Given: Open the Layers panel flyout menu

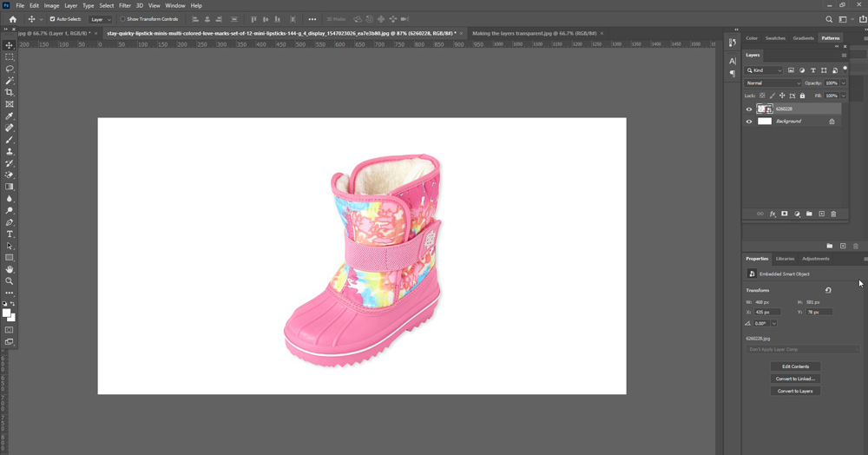Looking at the screenshot, I should (x=845, y=56).
